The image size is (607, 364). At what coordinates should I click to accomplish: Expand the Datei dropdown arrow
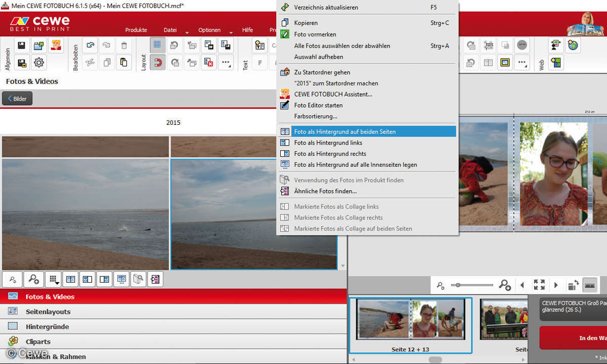(187, 33)
